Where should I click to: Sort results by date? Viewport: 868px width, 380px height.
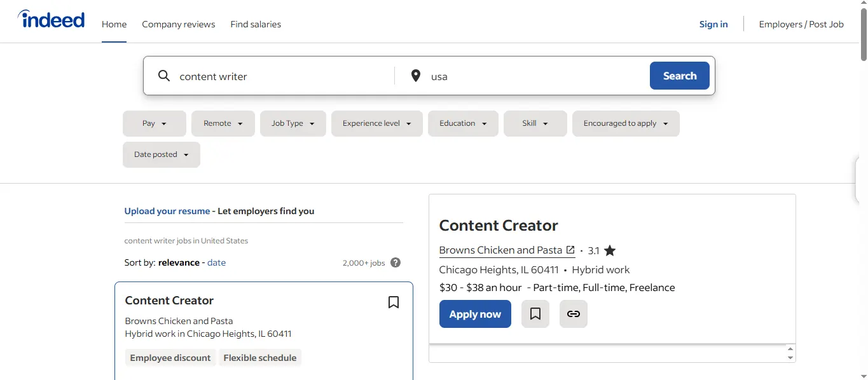(216, 262)
